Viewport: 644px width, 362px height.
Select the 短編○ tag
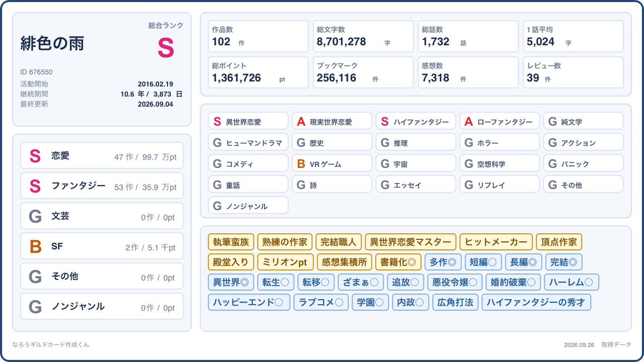[x=483, y=262]
